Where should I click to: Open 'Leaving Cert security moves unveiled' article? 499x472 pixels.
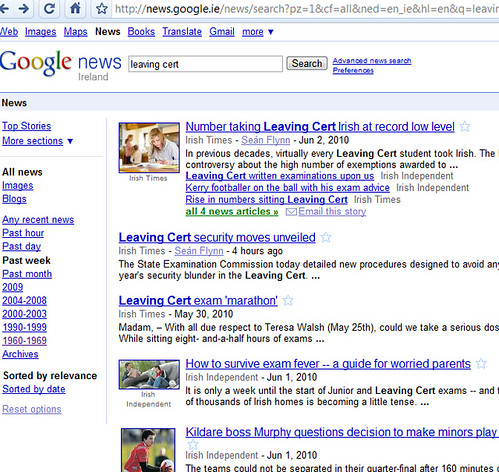click(217, 237)
